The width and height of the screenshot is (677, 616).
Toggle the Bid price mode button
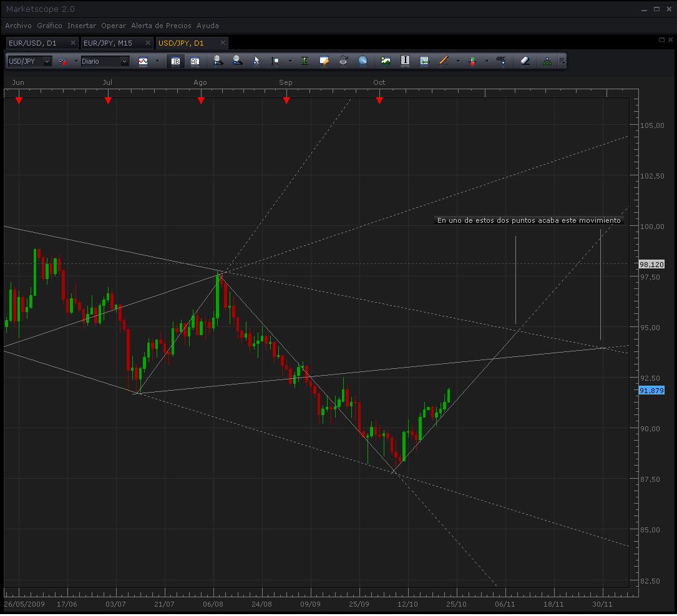(175, 61)
